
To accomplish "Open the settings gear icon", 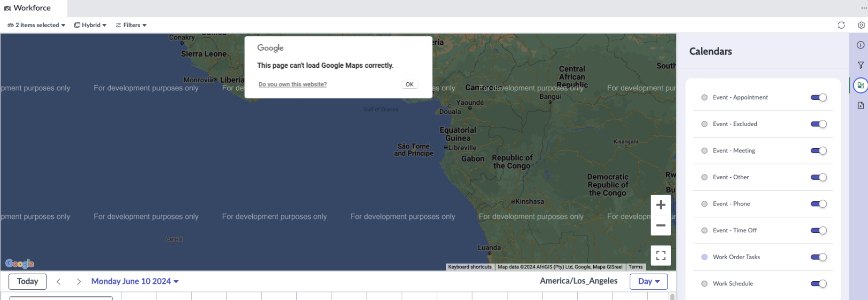I will point(861,25).
